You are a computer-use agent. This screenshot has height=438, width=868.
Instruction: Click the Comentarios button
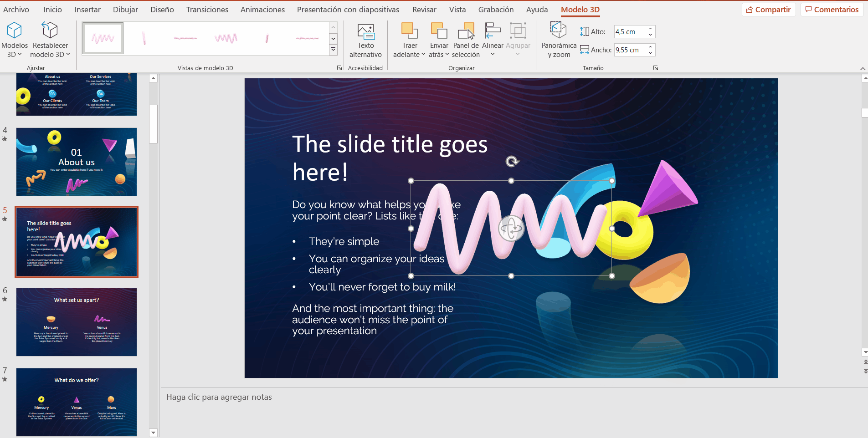tap(832, 10)
